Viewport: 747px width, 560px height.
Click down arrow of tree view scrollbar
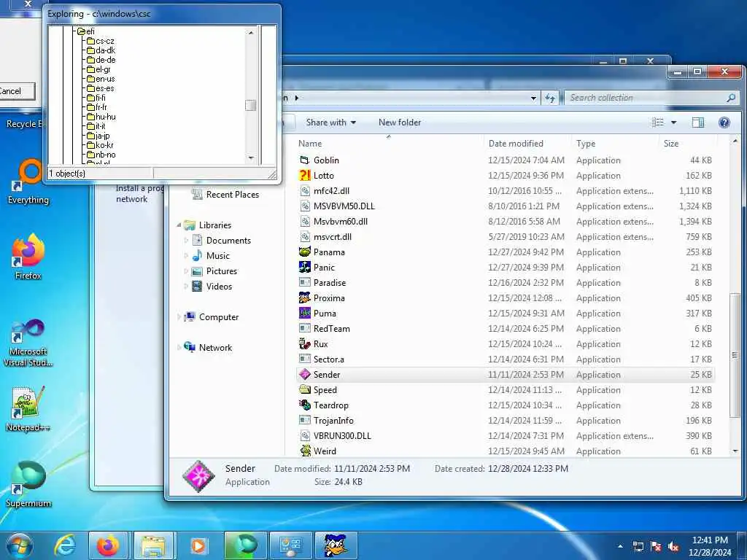(x=251, y=157)
